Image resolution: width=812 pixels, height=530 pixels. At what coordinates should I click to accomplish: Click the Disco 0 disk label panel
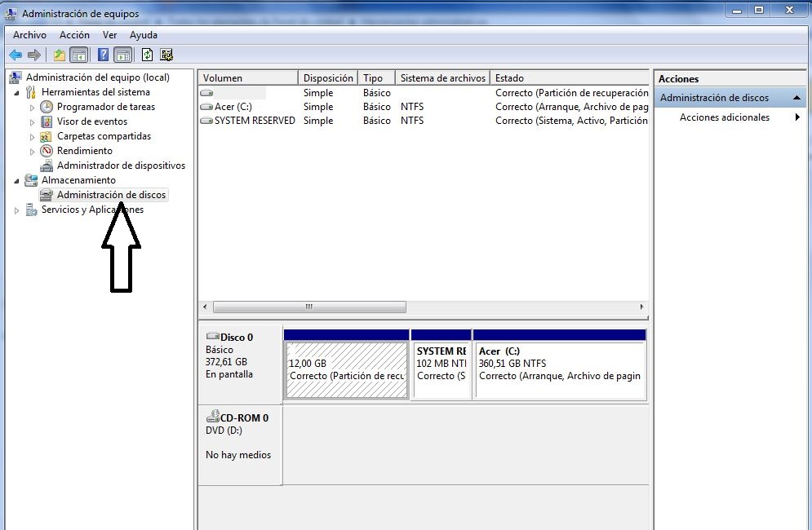tap(240, 364)
